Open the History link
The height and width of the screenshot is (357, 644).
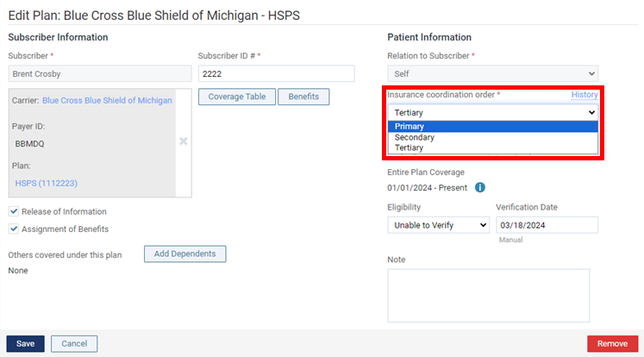(584, 95)
